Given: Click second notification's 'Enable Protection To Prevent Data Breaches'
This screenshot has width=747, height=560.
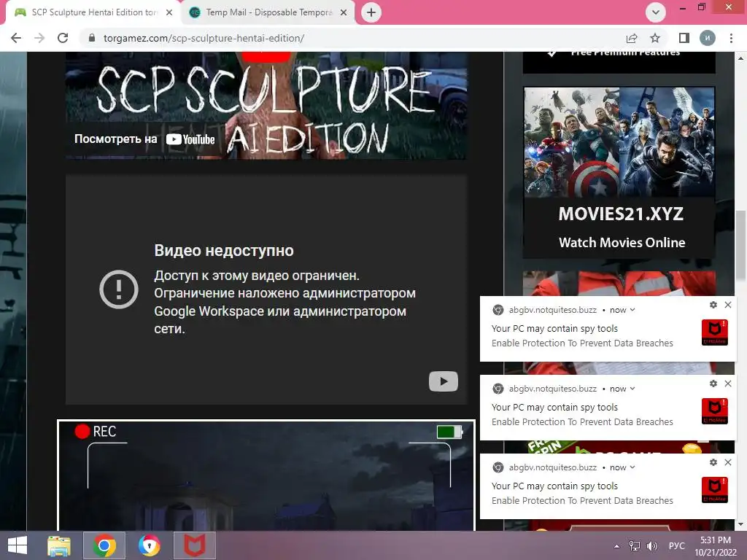Looking at the screenshot, I should pos(582,422).
